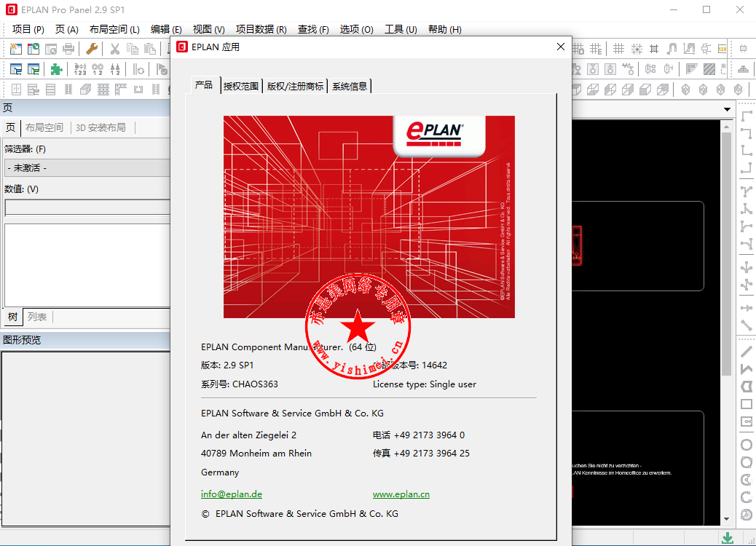Open the 编辑 (E) menu
Screen dimensions: 756x546
(x=166, y=29)
